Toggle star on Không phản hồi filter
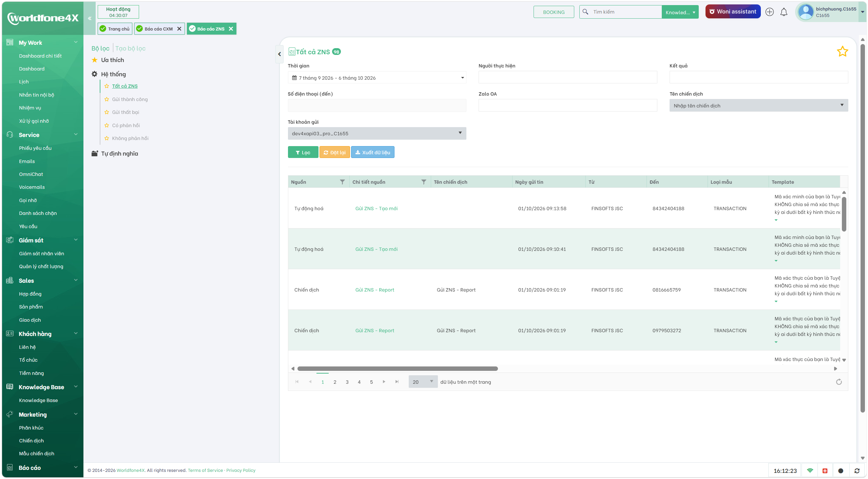 pyautogui.click(x=107, y=138)
